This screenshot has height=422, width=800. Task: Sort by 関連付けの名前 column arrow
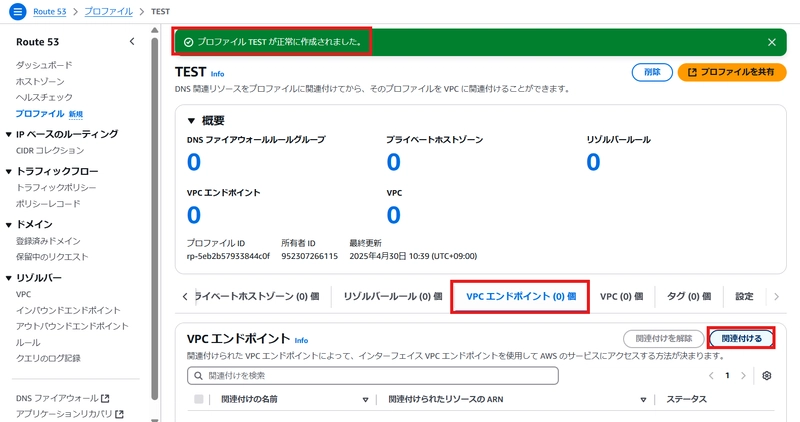[365, 400]
